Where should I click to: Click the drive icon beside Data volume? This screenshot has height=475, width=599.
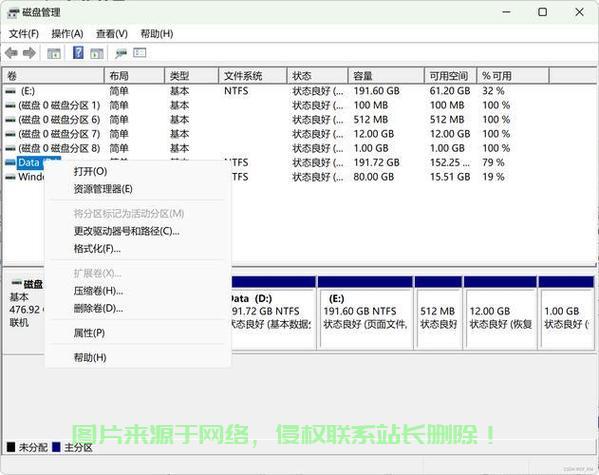11,163
